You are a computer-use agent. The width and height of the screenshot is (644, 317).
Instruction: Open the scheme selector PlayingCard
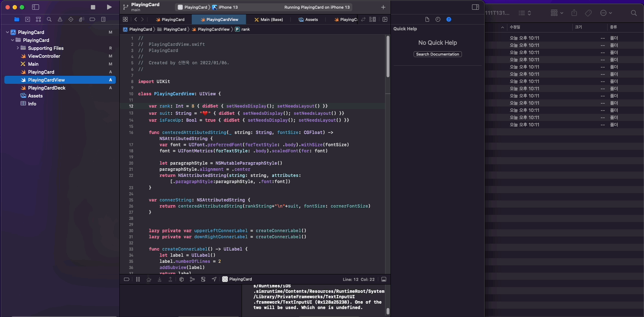pyautogui.click(x=193, y=7)
